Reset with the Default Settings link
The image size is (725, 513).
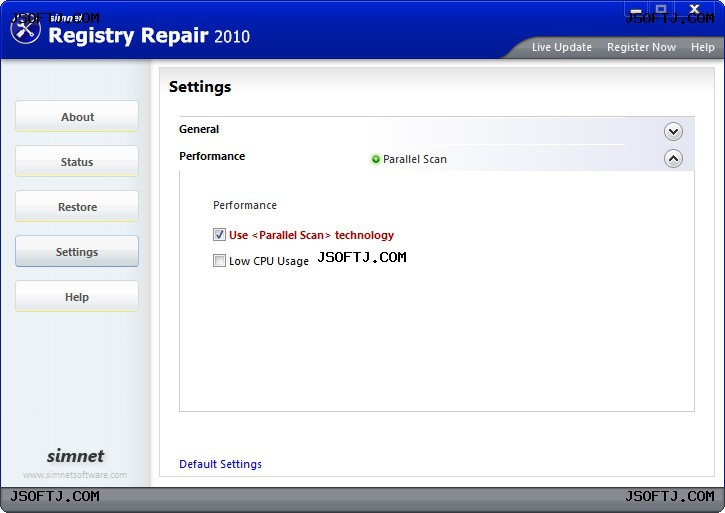click(220, 464)
